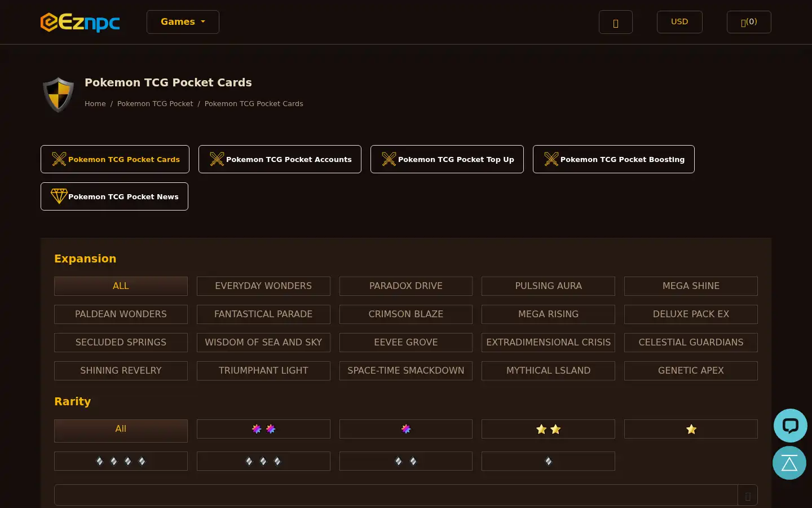Select All rarity filter

click(121, 431)
